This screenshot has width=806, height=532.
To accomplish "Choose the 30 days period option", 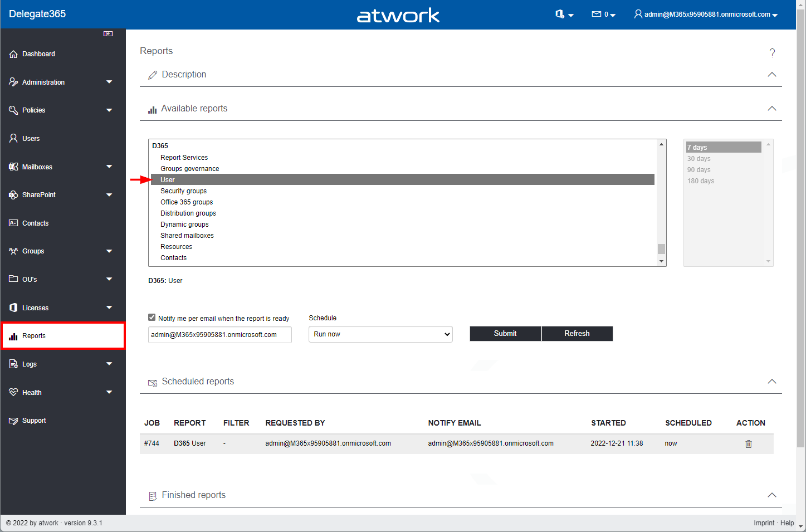I will [699, 159].
